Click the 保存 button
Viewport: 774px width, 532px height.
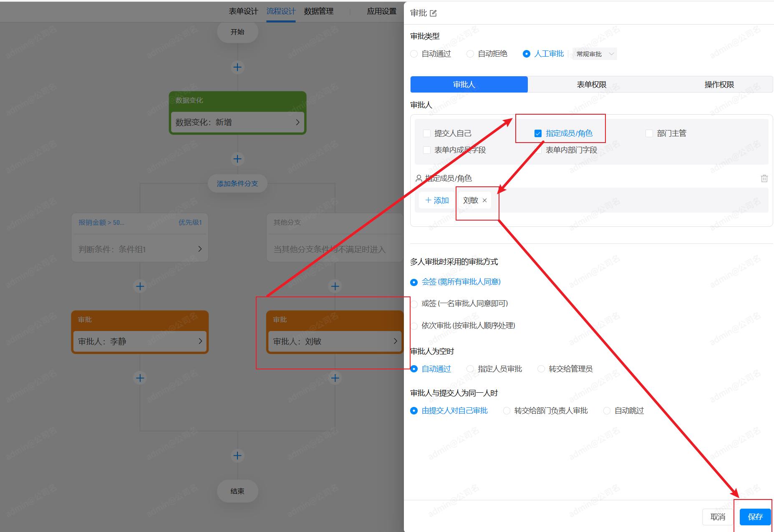click(755, 517)
